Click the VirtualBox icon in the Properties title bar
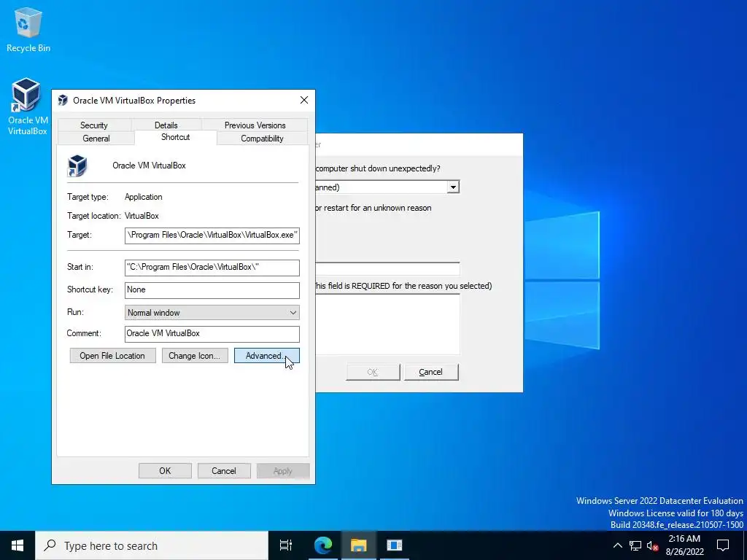 pos(63,101)
